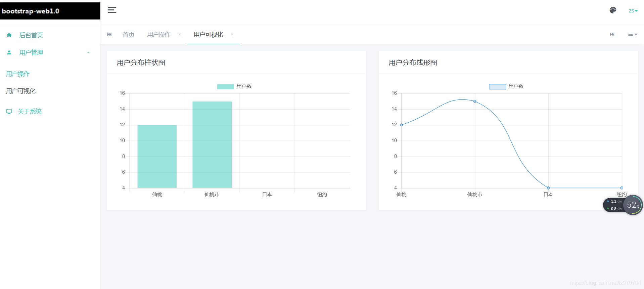644x289 pixels.
Task: Open the theme color palette icon
Action: coord(613,10)
